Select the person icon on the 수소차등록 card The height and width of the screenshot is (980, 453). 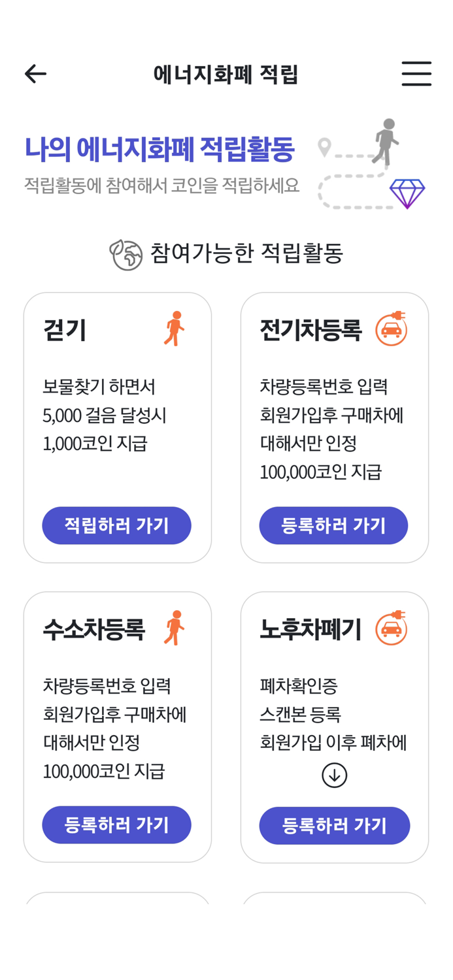tap(175, 629)
